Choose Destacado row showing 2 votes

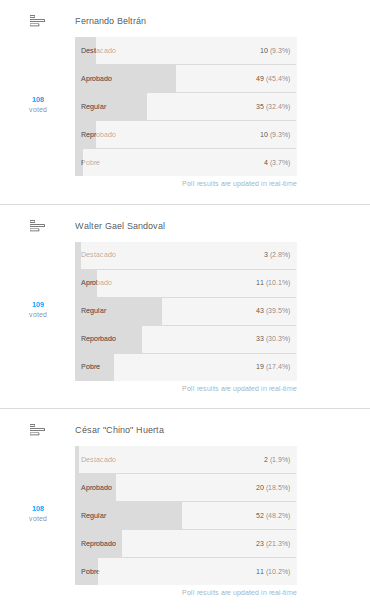point(186,460)
